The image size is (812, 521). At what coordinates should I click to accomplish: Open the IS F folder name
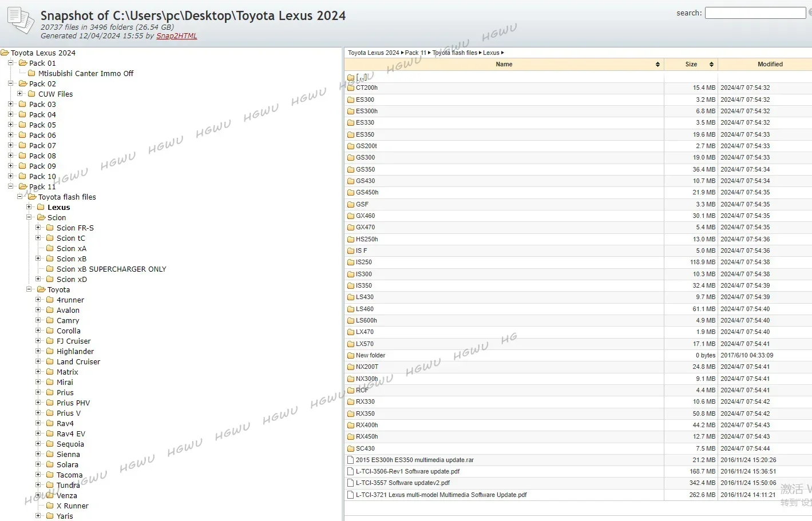(361, 250)
